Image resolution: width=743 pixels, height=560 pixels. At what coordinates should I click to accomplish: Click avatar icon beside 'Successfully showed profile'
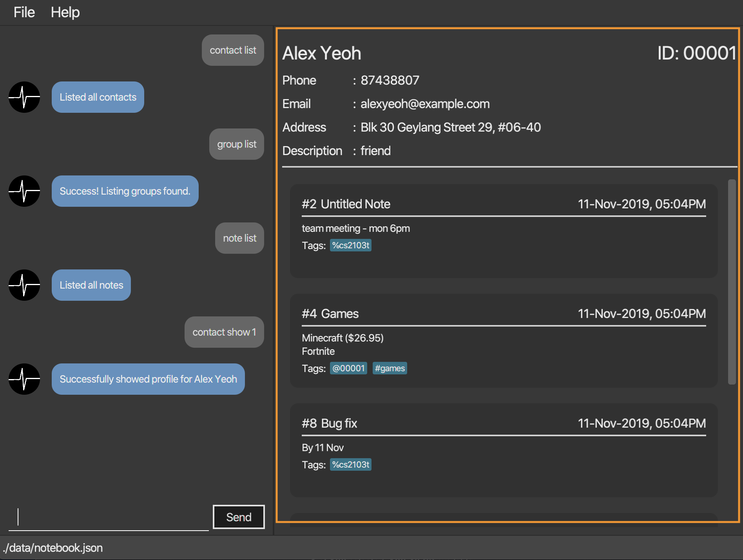24,379
